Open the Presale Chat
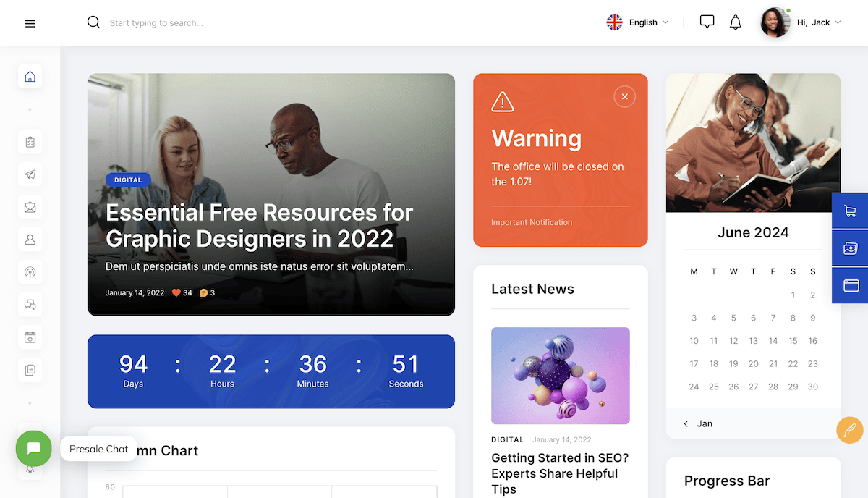The image size is (868, 498). pyautogui.click(x=33, y=448)
